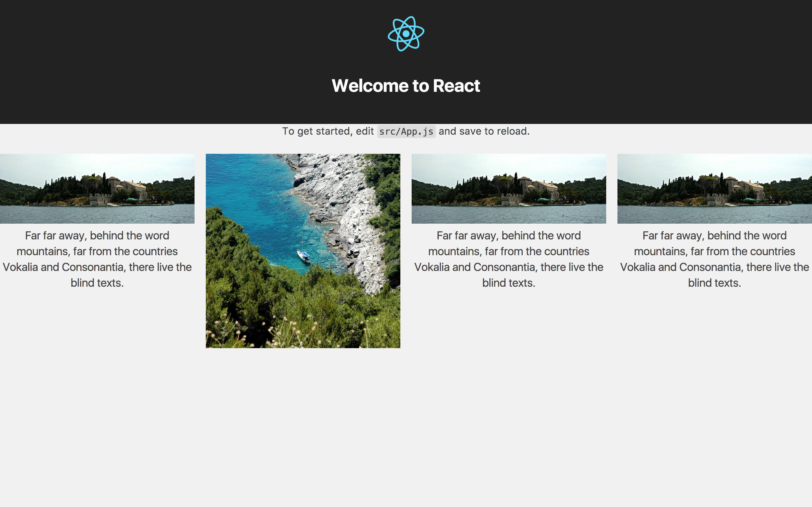This screenshot has width=812, height=507.
Task: Click the caption under the third photo
Action: click(509, 259)
